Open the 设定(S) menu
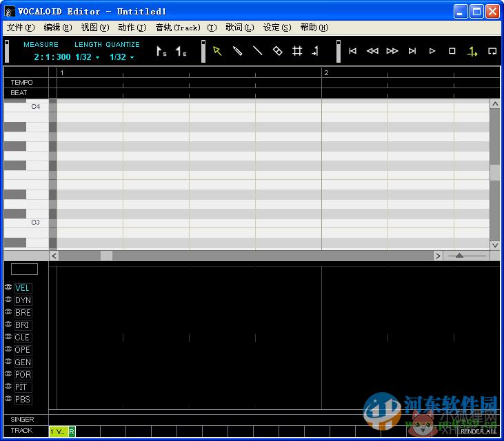The image size is (504, 441). click(x=277, y=28)
